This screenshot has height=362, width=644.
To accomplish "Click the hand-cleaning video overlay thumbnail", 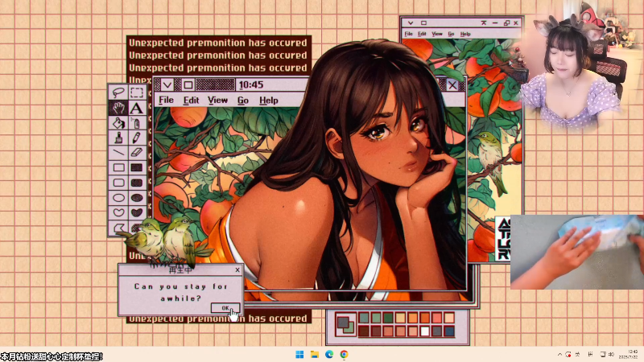I will click(x=576, y=252).
